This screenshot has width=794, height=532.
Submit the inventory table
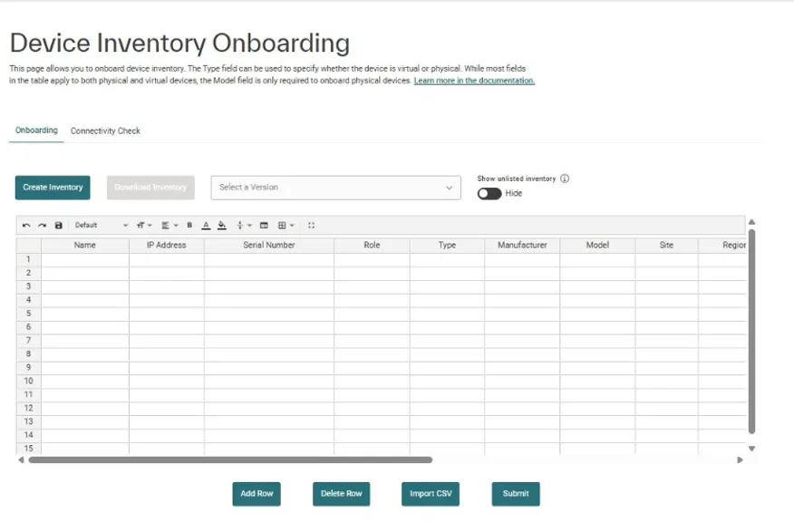tap(516, 494)
